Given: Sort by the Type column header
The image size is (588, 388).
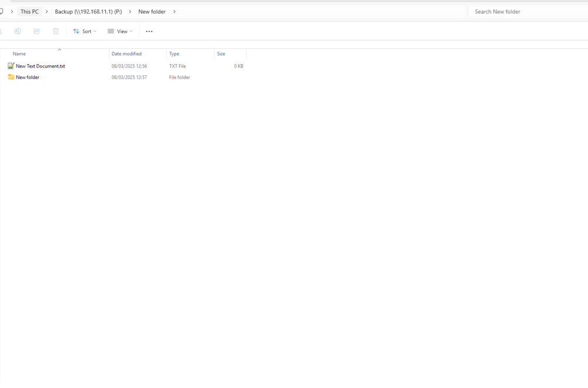Looking at the screenshot, I should click(174, 54).
